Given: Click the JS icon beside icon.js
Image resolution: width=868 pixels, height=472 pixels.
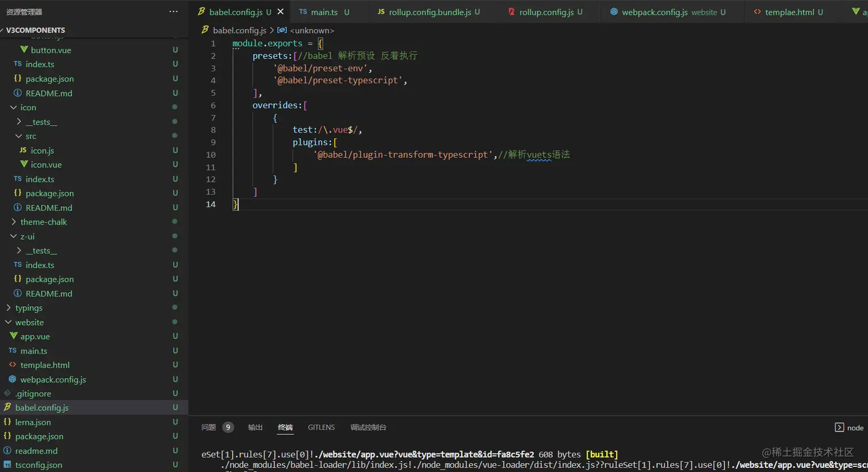Looking at the screenshot, I should pyautogui.click(x=23, y=150).
